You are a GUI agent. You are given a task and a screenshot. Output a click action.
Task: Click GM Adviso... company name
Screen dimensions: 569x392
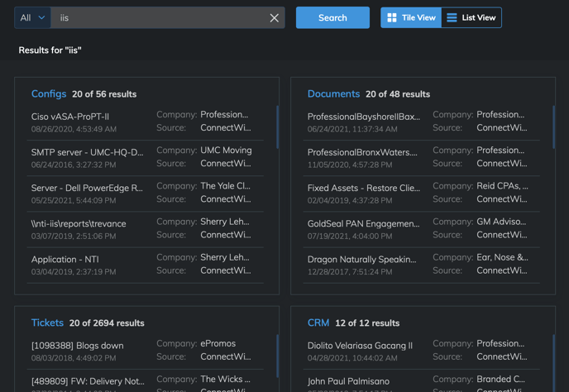[501, 222]
